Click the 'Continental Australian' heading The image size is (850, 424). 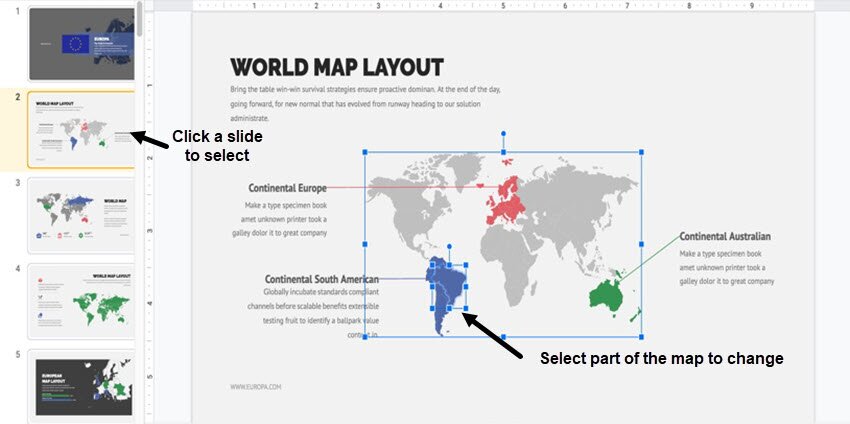coord(725,236)
